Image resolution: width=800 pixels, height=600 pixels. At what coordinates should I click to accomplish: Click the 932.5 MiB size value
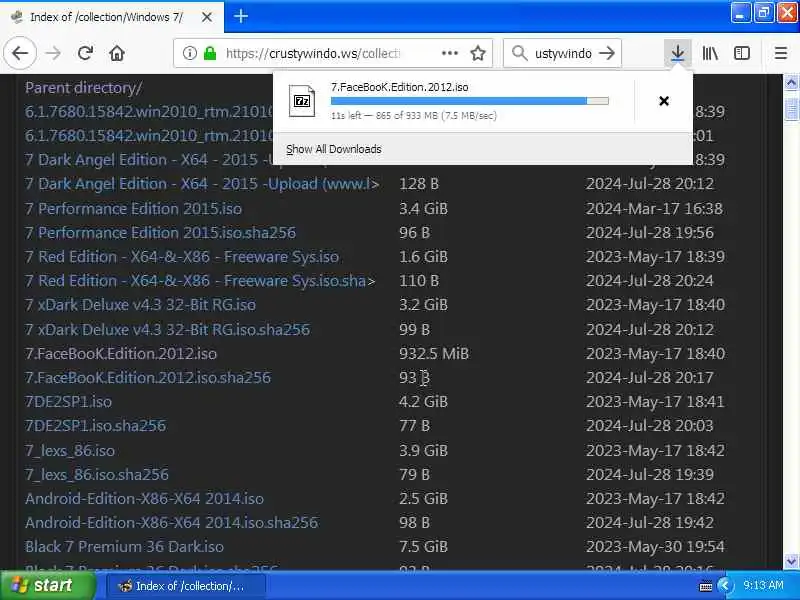434,354
